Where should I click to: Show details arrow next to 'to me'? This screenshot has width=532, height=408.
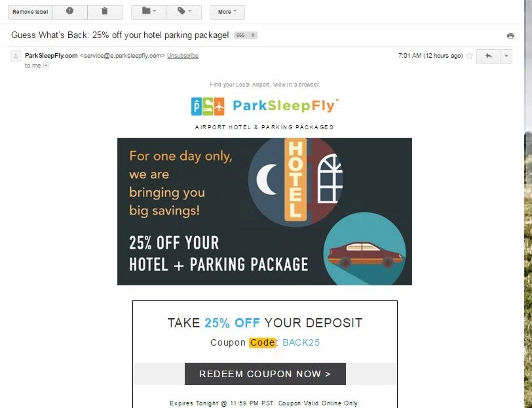tap(46, 66)
